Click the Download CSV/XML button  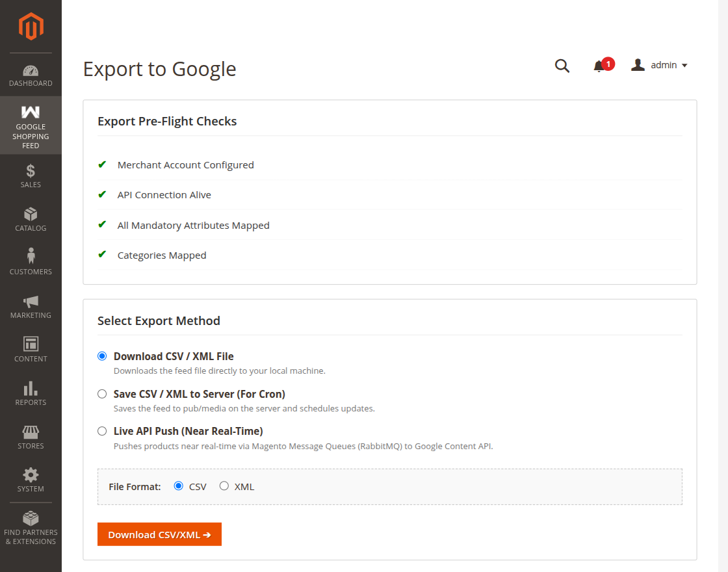pyautogui.click(x=159, y=534)
